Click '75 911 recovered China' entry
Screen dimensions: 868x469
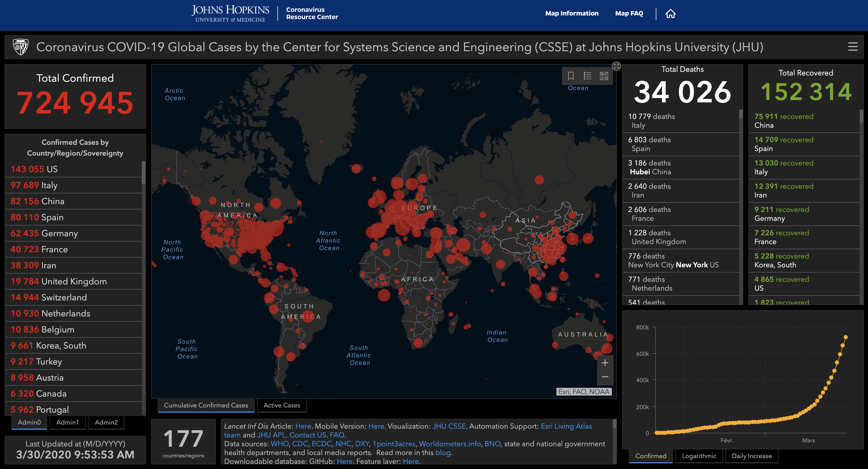point(804,121)
